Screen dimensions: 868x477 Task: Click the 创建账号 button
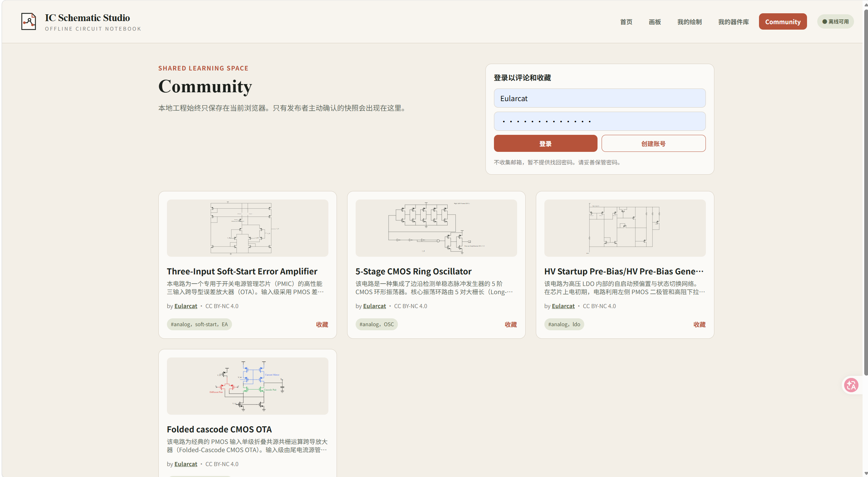(653, 144)
